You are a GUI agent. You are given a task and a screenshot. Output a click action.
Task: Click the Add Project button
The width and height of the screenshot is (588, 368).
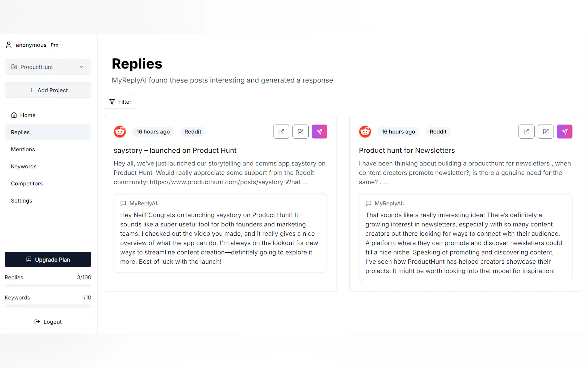(48, 90)
